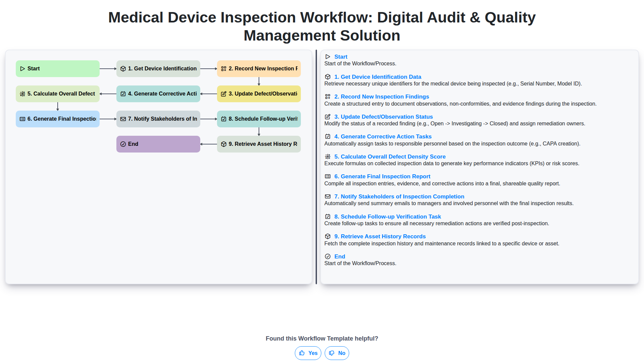Click the envelope icon beside Notify Stakeholders heading

(328, 196)
